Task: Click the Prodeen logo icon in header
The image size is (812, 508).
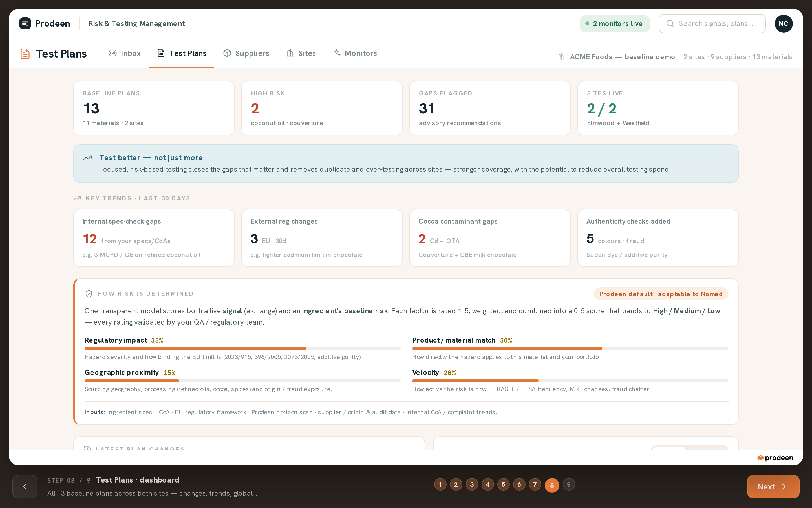Action: [25, 23]
